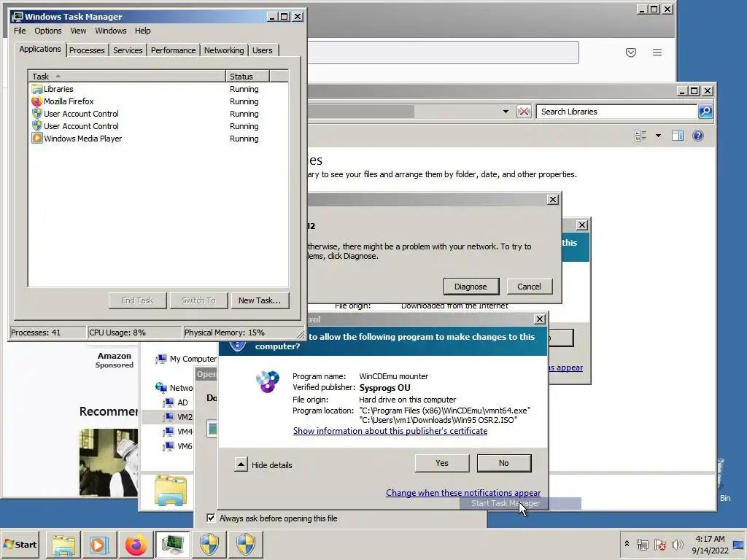The width and height of the screenshot is (747, 560).
Task: Select VM2 network computer
Action: pyautogui.click(x=177, y=417)
